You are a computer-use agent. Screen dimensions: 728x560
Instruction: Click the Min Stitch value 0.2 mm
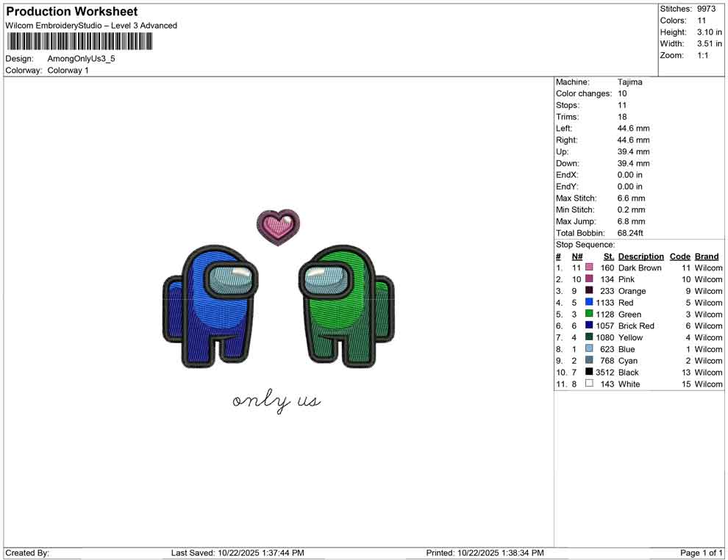(631, 209)
